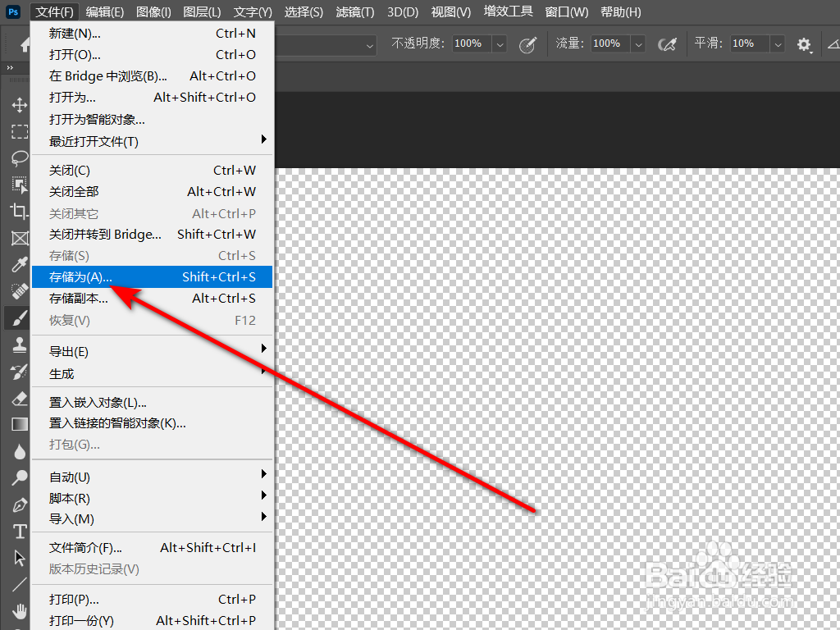Click the opacity 100% field
Screen dimensions: 840x630
click(472, 44)
